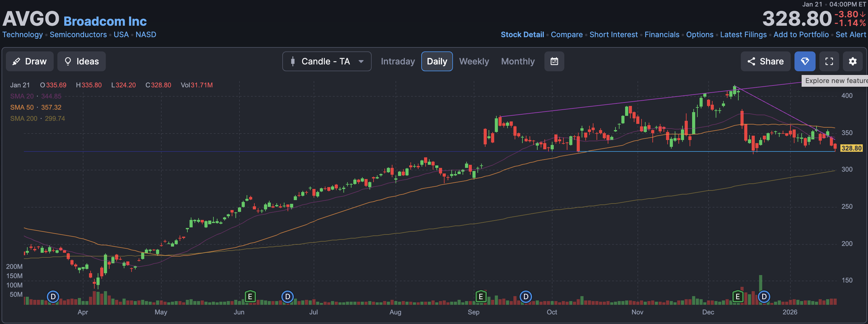The height and width of the screenshot is (324, 868).
Task: Click the dividend marker before April
Action: pos(53,297)
